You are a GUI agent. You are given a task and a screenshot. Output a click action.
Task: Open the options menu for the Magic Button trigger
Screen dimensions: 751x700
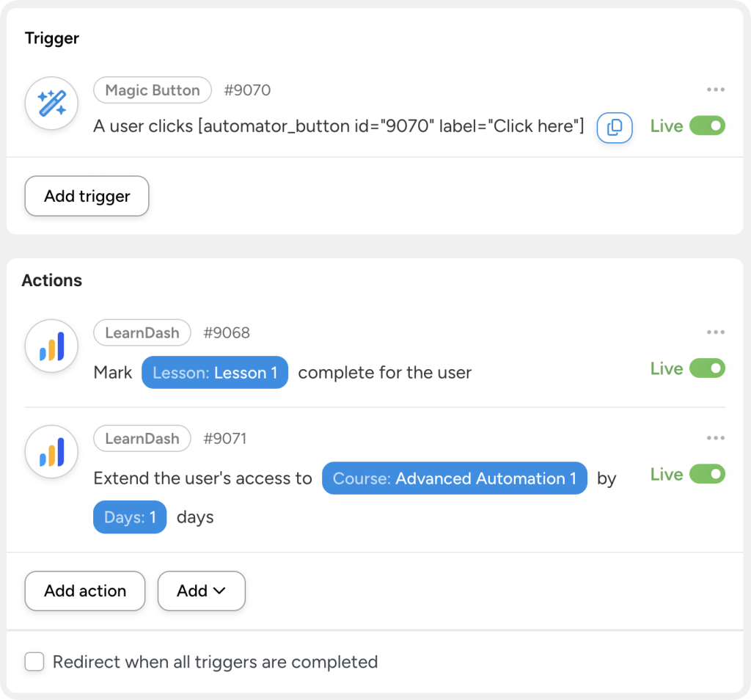715,90
